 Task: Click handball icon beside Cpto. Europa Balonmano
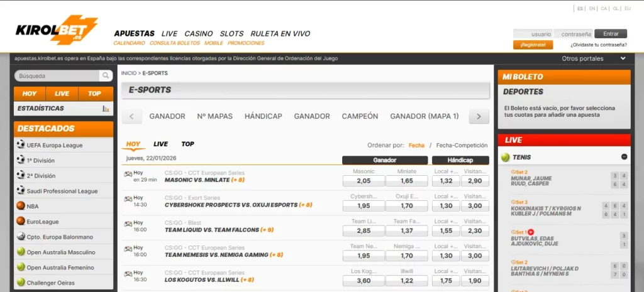(21, 236)
